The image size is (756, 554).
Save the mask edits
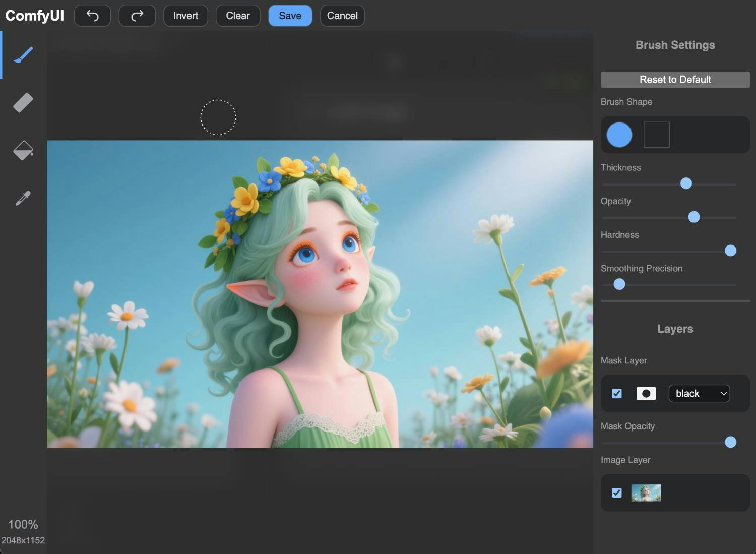point(290,16)
